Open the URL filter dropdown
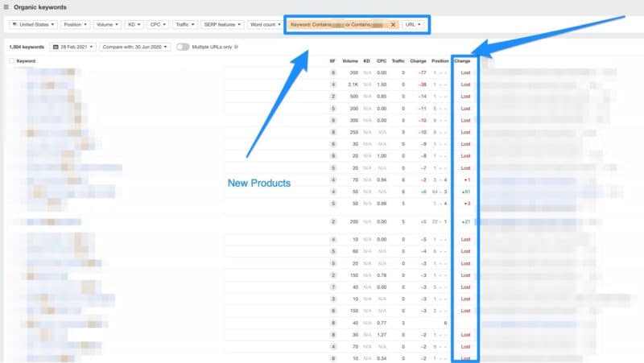 pos(413,25)
